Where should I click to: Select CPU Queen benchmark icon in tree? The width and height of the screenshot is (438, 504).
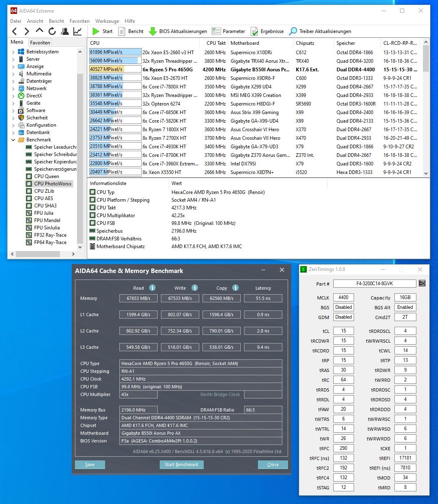[x=29, y=176]
